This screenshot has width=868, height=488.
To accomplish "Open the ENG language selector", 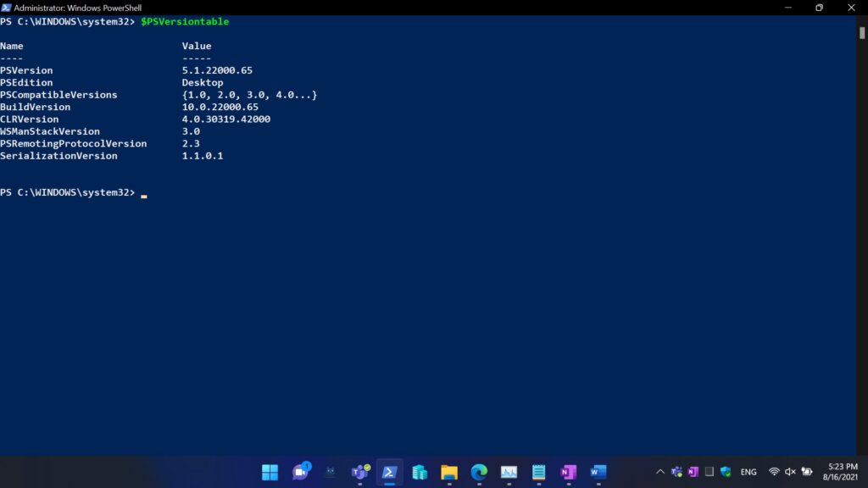I will pyautogui.click(x=748, y=472).
